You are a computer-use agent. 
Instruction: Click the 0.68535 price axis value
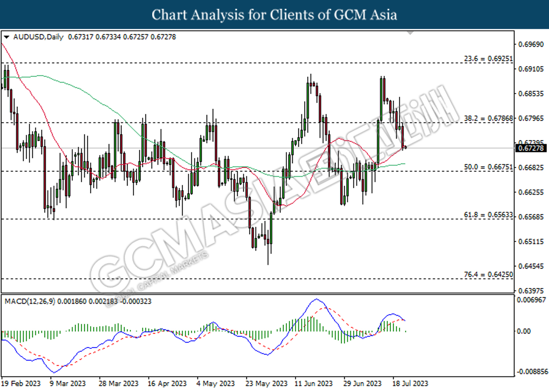[531, 94]
